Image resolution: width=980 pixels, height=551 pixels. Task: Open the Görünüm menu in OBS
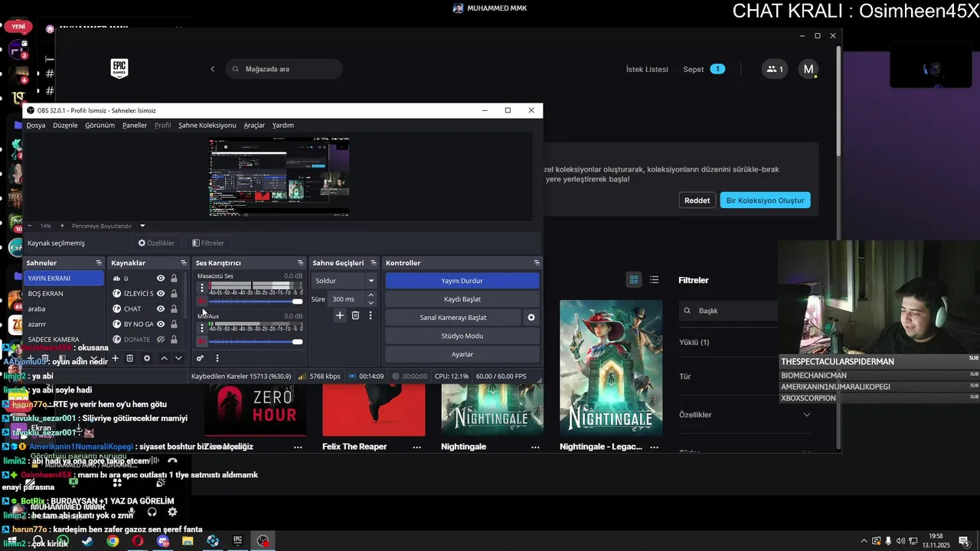100,125
